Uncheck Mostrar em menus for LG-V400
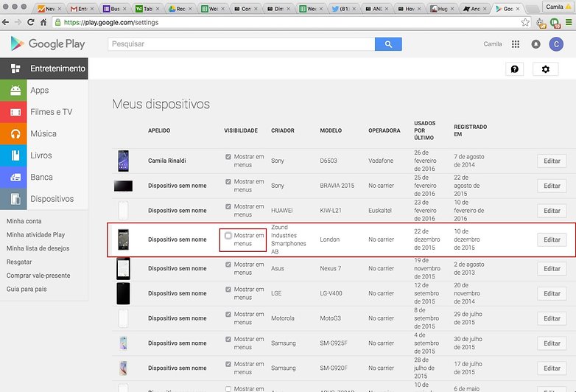576x392 pixels. [228, 290]
